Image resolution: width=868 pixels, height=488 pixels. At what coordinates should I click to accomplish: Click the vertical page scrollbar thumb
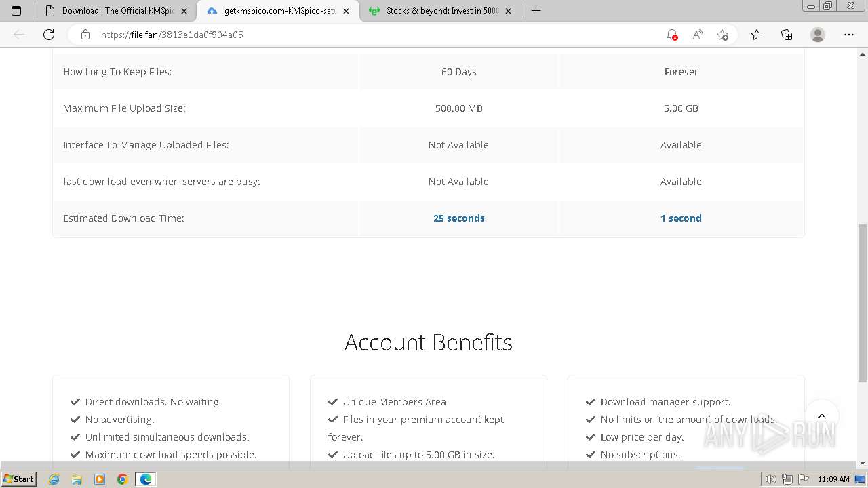[863, 302]
